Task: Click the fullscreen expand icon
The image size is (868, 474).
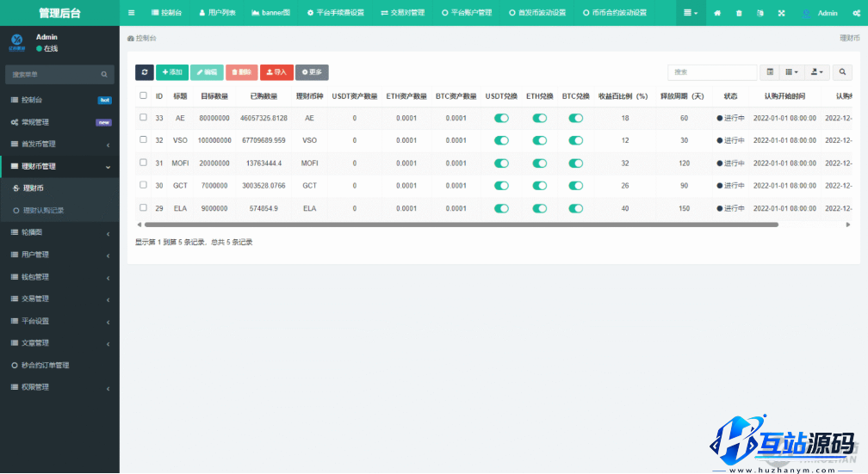Action: coord(781,13)
